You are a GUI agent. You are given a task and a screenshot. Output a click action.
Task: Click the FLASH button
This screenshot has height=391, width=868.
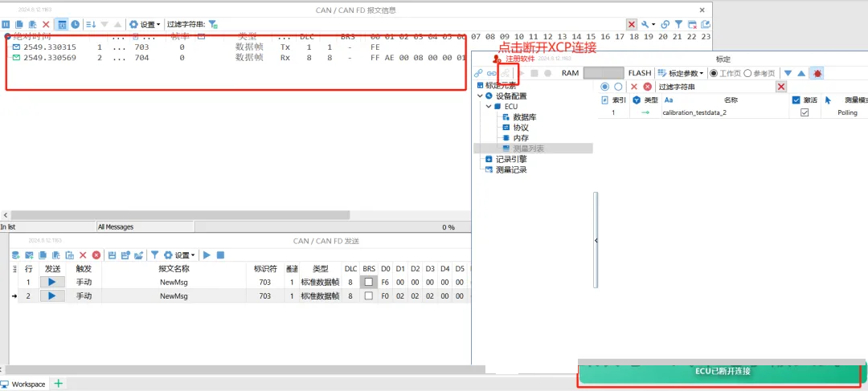639,73
